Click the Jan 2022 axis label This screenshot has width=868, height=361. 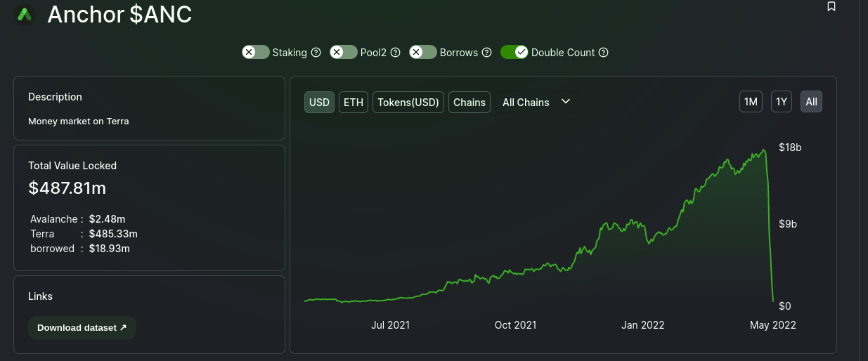tap(642, 325)
